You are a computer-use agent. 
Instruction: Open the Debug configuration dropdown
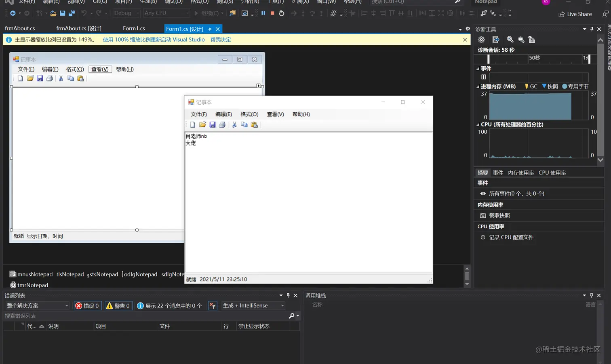coord(126,13)
